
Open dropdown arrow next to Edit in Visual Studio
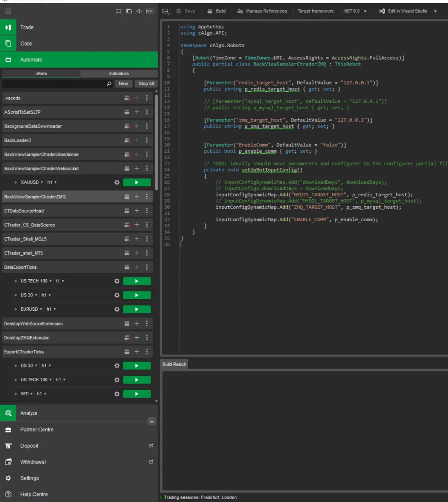435,11
